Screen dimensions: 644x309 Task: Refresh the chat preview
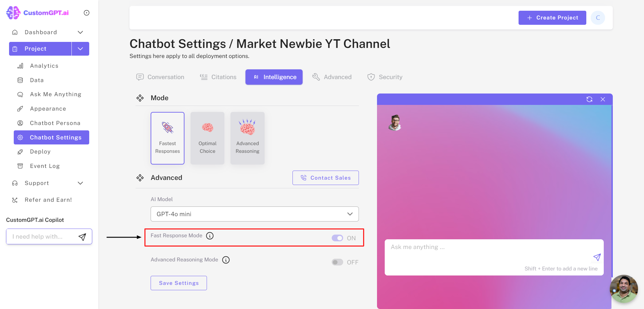point(589,99)
